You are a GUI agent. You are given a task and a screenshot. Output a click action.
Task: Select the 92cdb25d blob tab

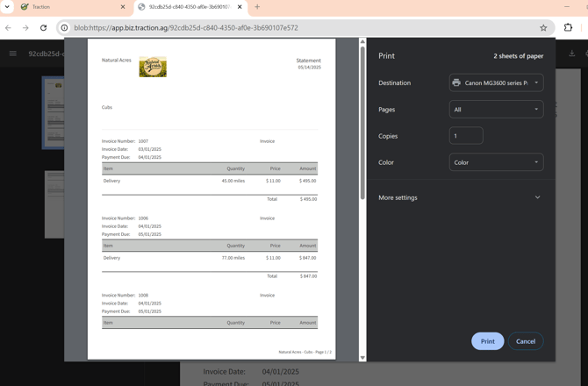click(187, 7)
